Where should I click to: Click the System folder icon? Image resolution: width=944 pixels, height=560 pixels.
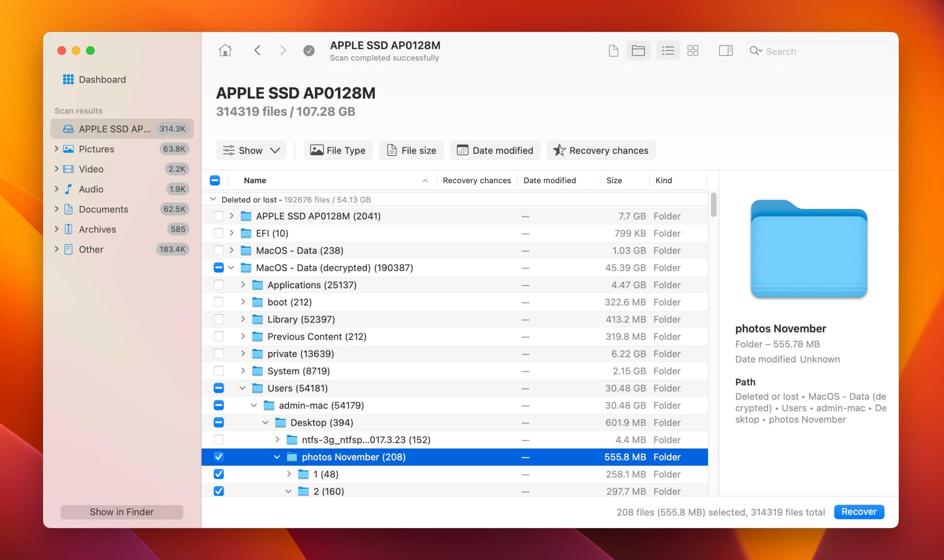click(257, 371)
